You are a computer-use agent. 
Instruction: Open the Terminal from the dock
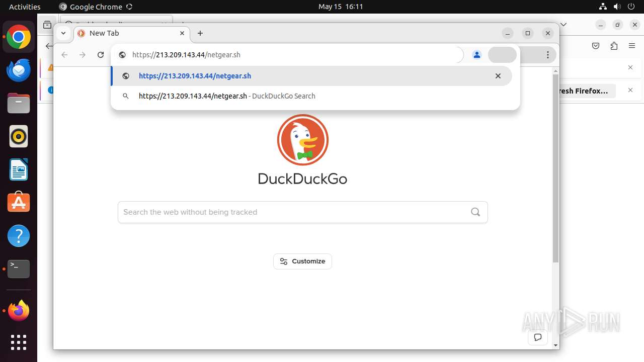[x=19, y=269]
